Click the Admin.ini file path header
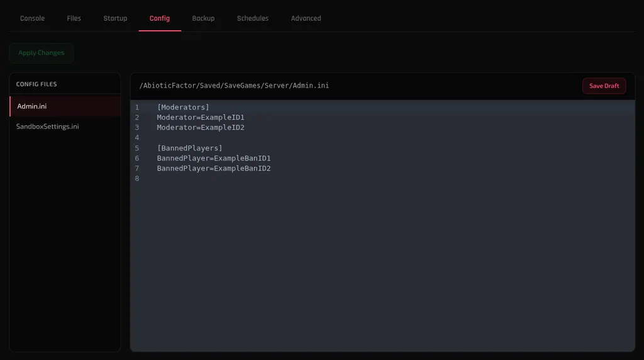 (234, 86)
